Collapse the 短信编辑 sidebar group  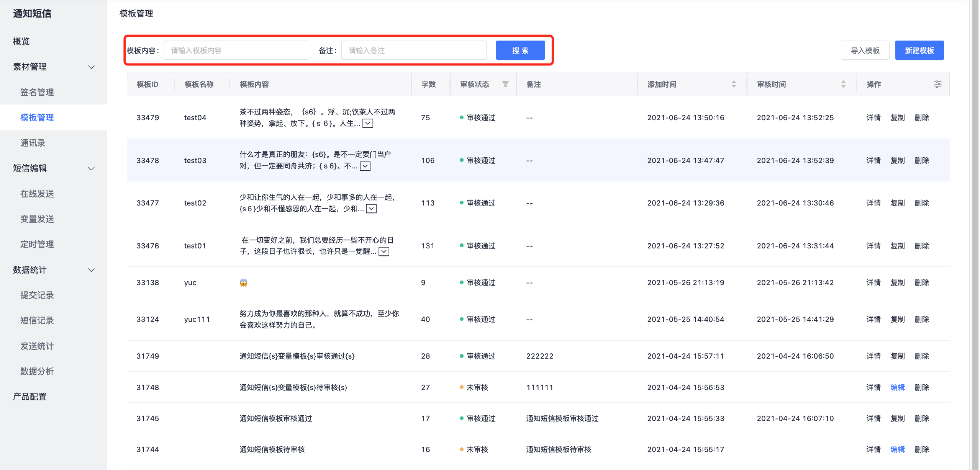tap(91, 168)
